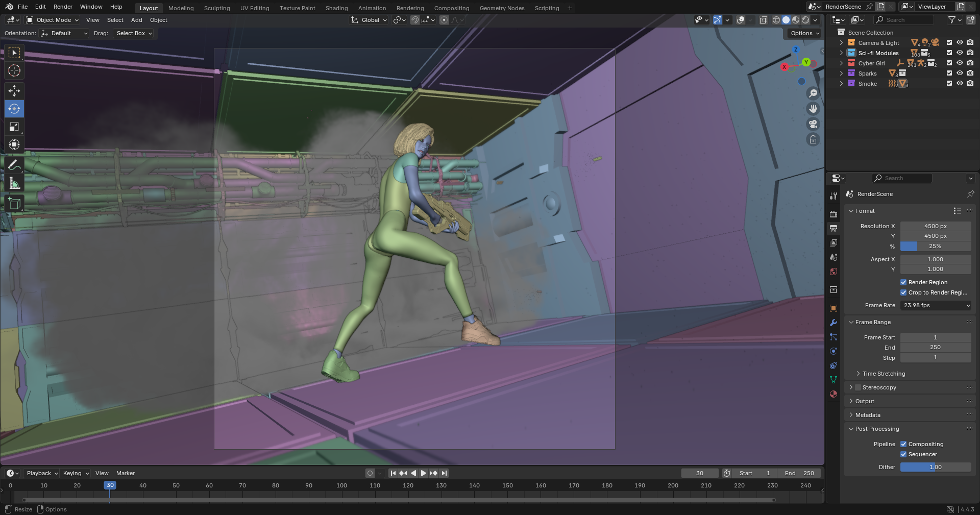The width and height of the screenshot is (980, 515).
Task: Hide the Sparks collection in viewport
Action: click(960, 73)
